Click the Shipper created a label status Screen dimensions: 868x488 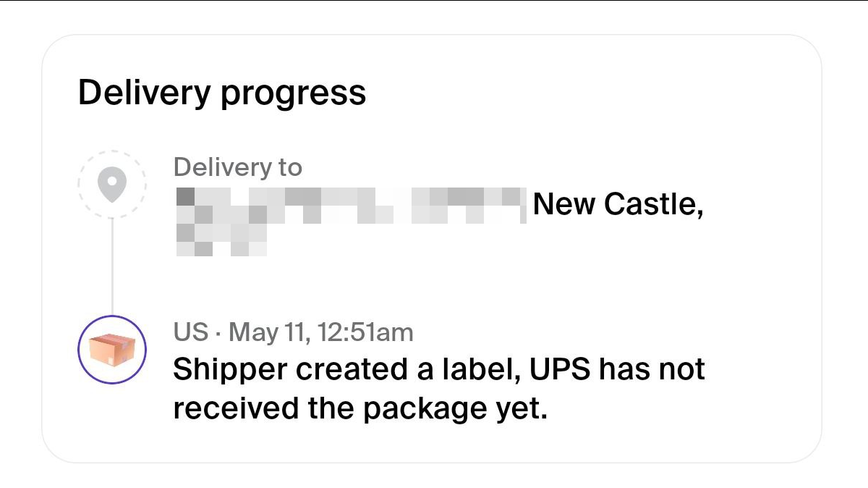coord(439,370)
